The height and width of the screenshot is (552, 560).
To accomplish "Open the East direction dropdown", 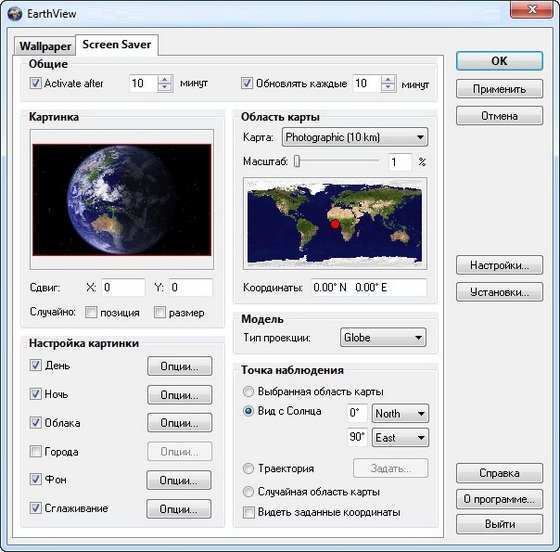I will (x=400, y=437).
